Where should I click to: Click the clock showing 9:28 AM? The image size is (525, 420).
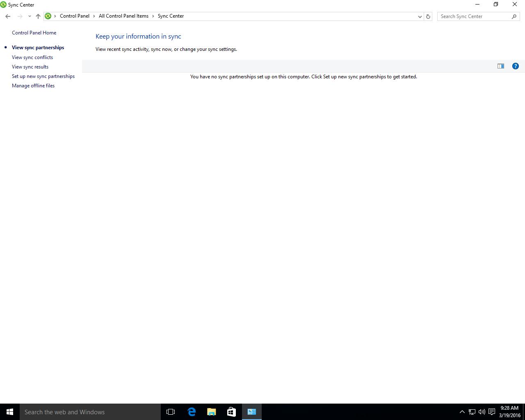coord(510,412)
